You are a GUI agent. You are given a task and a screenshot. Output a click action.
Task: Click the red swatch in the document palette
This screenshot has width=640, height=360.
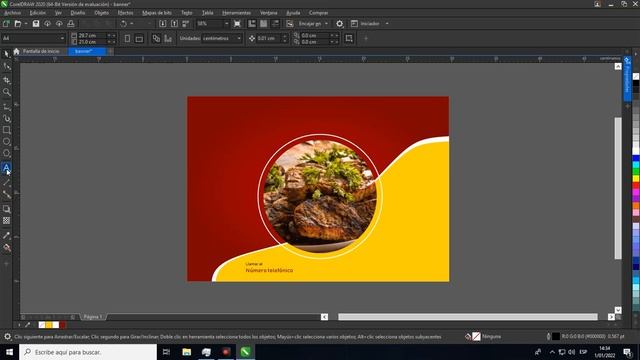pos(62,325)
